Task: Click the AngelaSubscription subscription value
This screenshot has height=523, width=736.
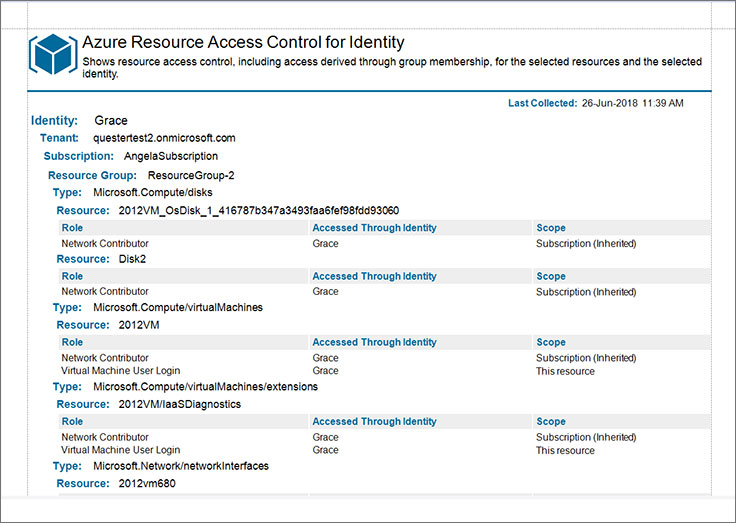Action: point(171,156)
